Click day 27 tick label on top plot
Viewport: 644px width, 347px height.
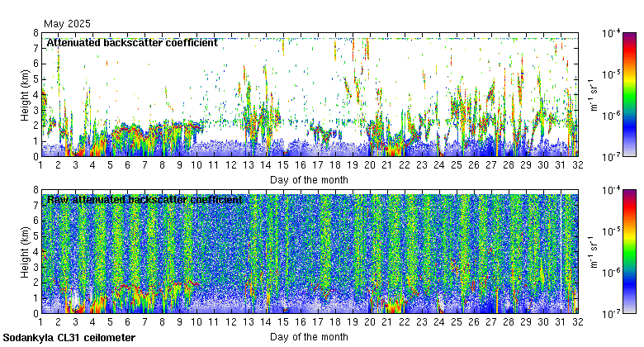click(491, 165)
